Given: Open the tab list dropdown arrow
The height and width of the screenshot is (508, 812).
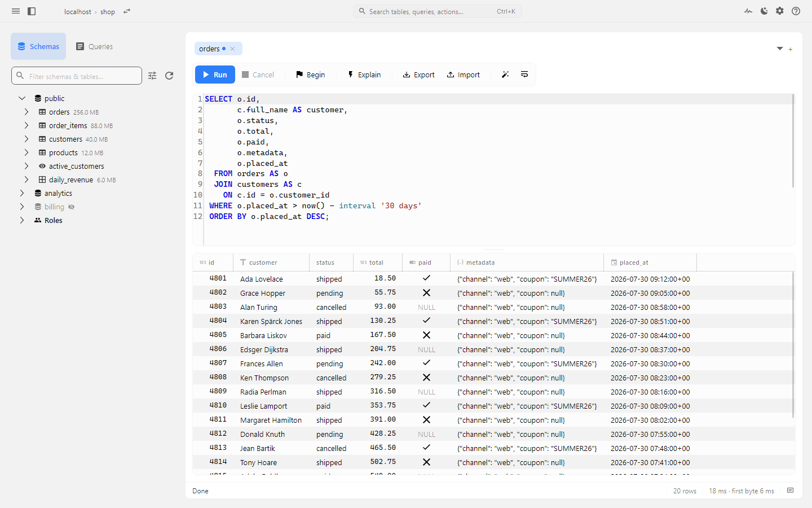Looking at the screenshot, I should tap(780, 49).
